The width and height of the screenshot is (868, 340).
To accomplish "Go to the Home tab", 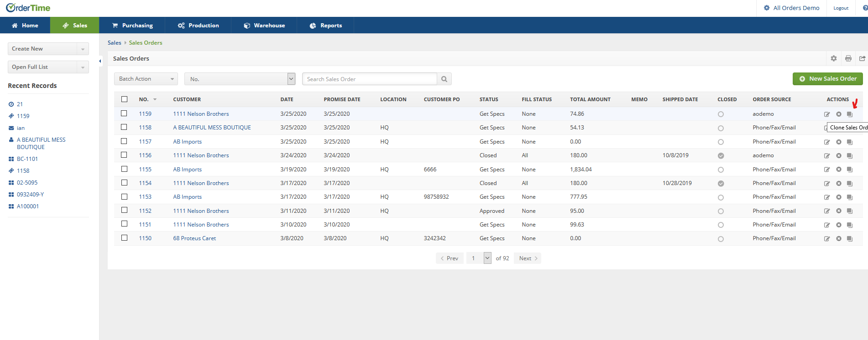I will 25,26.
